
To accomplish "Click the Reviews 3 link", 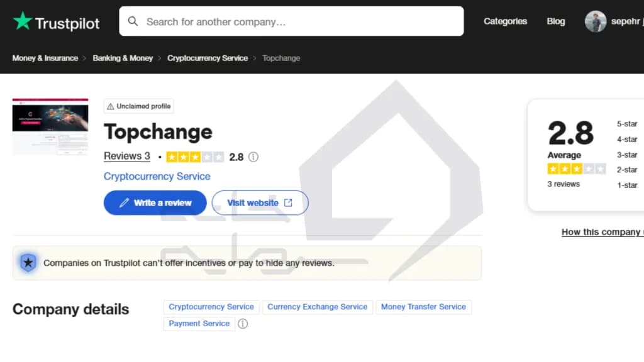I will [x=127, y=156].
